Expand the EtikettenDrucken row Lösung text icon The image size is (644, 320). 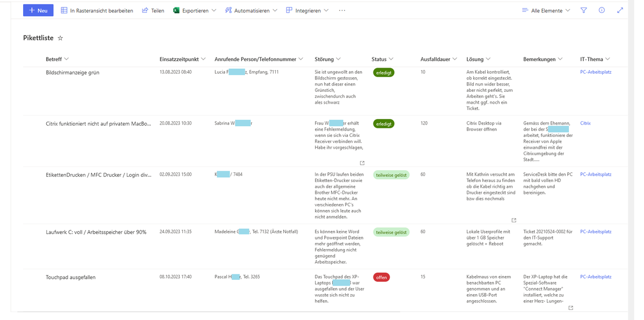point(514,220)
